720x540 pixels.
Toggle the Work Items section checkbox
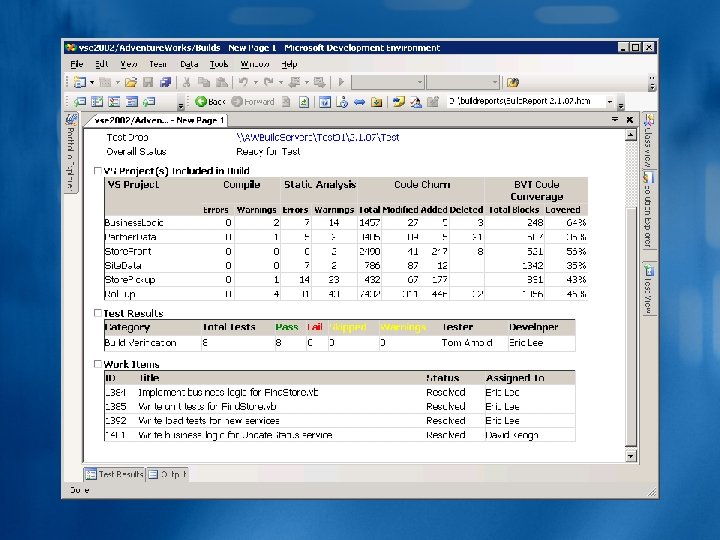tap(97, 364)
